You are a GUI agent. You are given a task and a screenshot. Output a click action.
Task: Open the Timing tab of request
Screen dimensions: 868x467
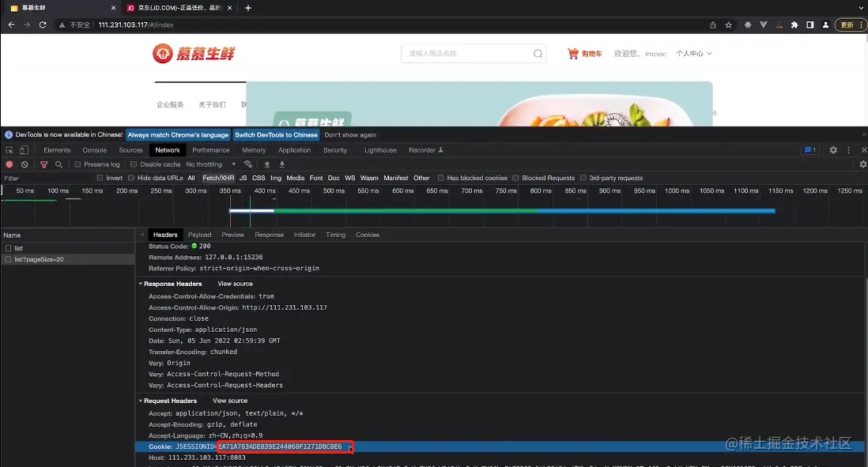click(335, 235)
